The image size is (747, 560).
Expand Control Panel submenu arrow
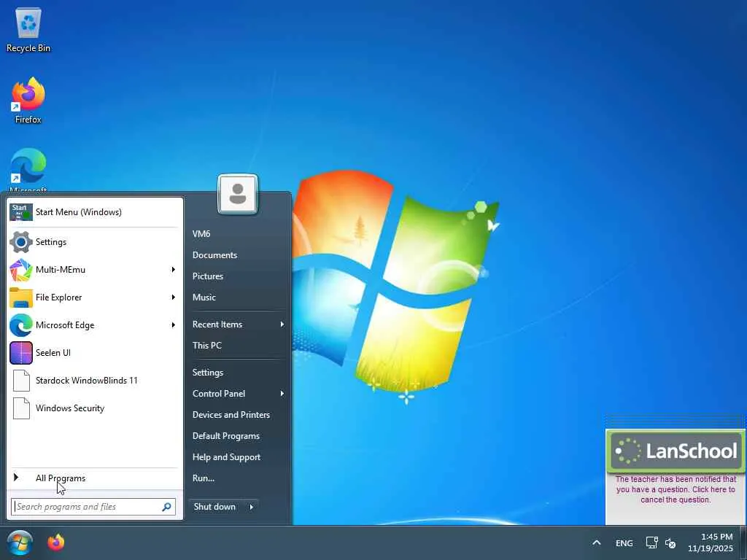click(x=282, y=393)
